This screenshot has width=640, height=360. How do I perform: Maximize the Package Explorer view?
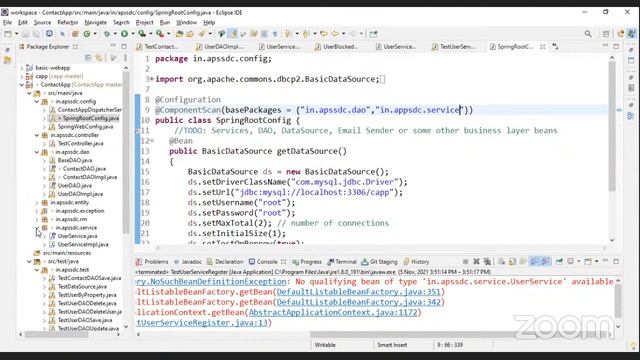(x=124, y=47)
